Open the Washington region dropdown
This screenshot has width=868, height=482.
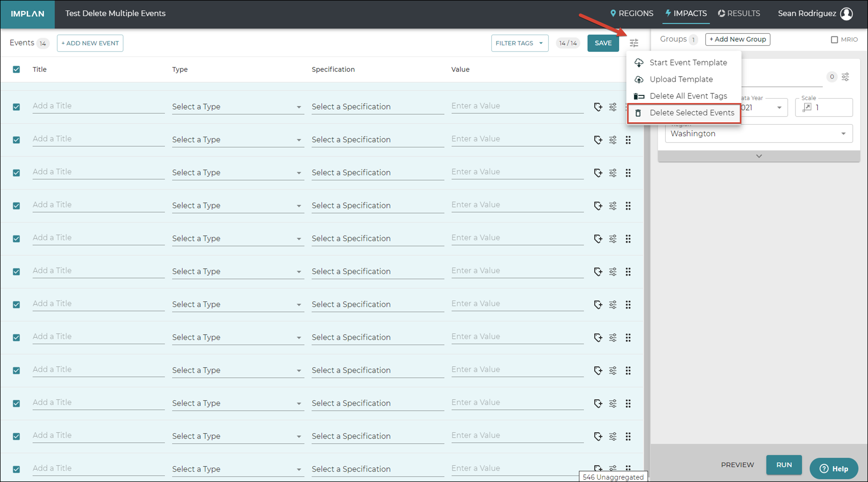click(x=759, y=134)
